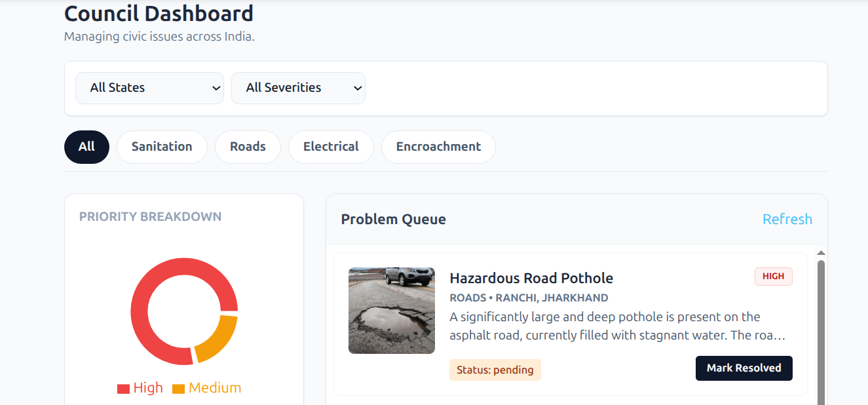The image size is (868, 405).
Task: Open the All States dropdown
Action: pos(149,88)
